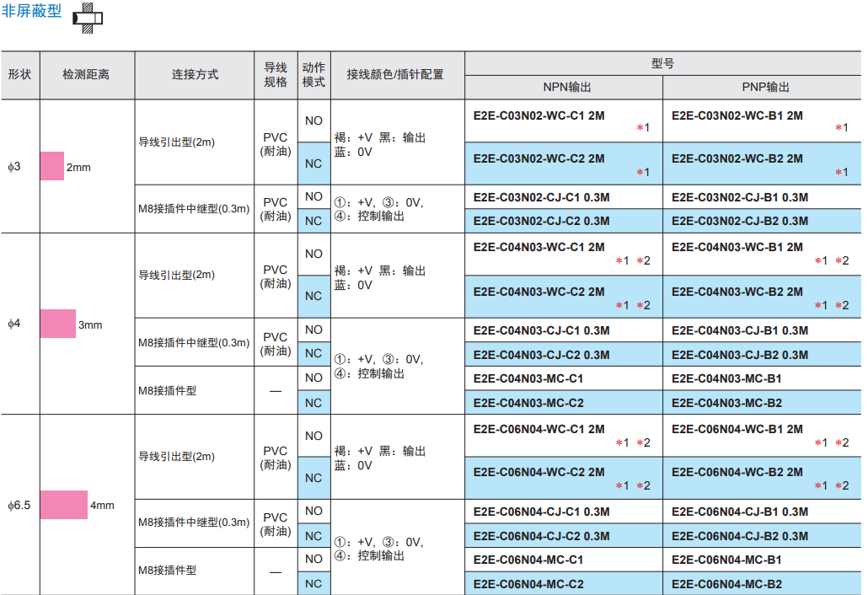Click the NPN输出 header cell
This screenshot has width=868, height=595.
coord(564,87)
